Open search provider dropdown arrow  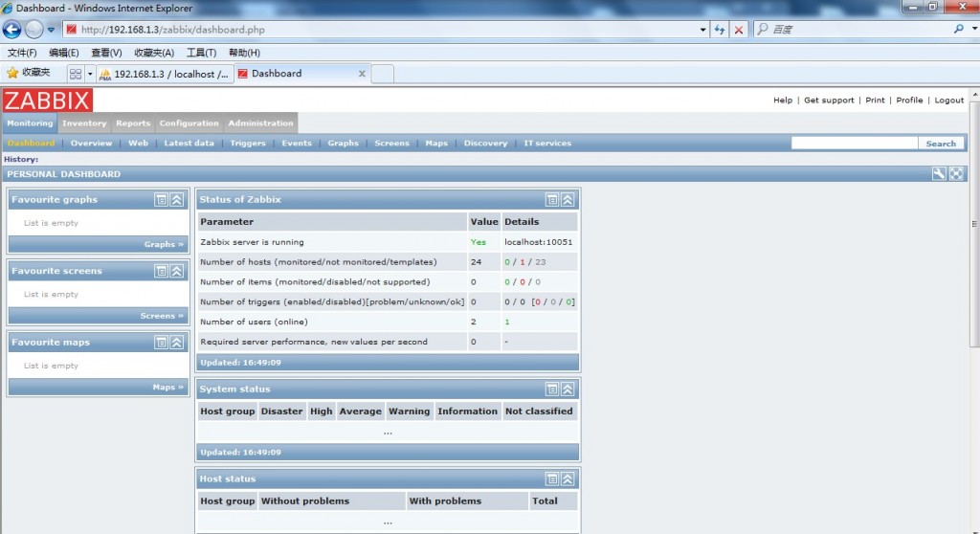(x=973, y=29)
